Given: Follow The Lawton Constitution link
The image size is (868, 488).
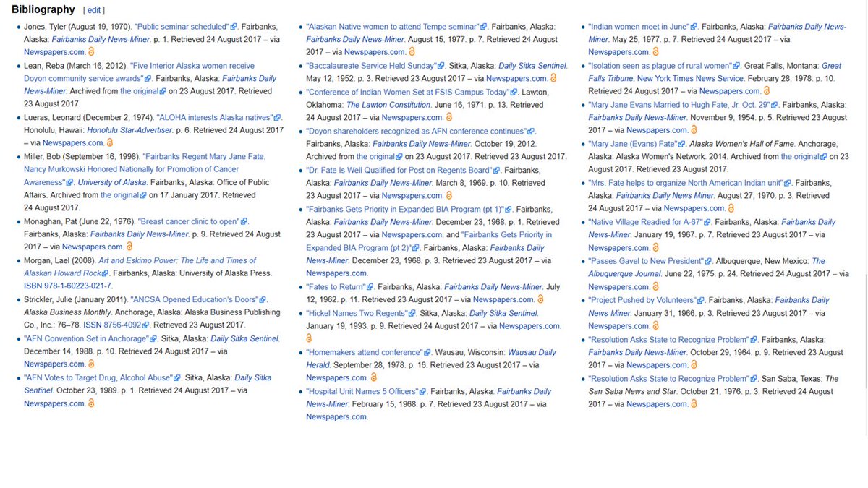Looking at the screenshot, I should tap(388, 104).
